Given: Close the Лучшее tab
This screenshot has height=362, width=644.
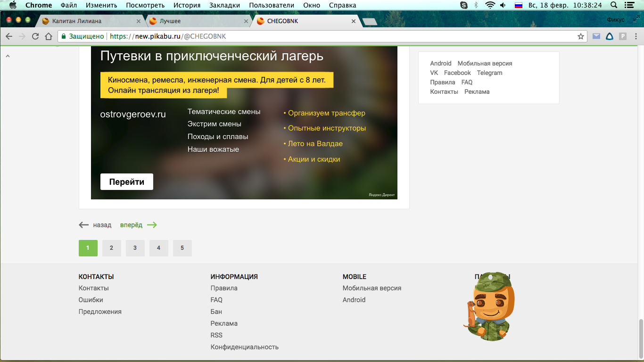Looking at the screenshot, I should click(246, 21).
